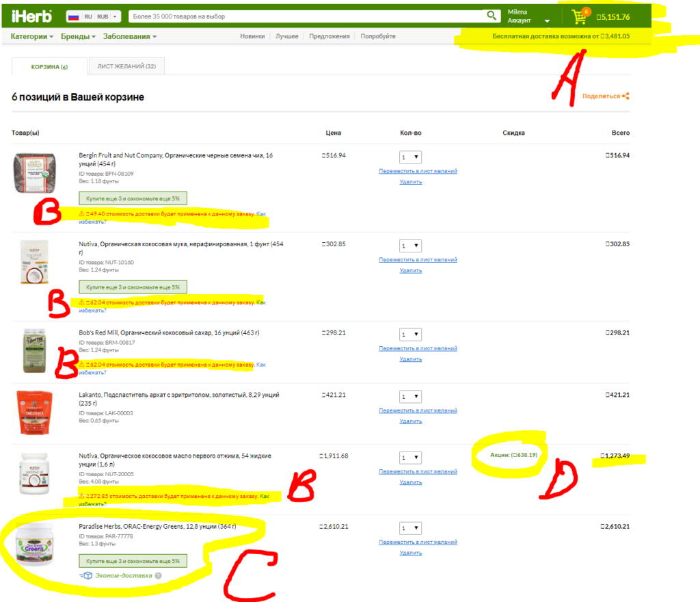Move Paradise Herbs Greens to wish list
The image size is (700, 602).
tap(418, 542)
